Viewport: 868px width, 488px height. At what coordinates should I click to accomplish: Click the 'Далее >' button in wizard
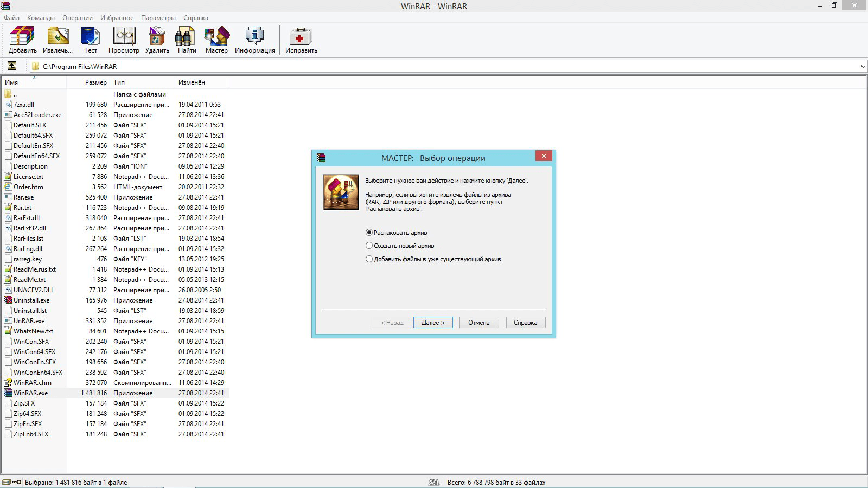tap(433, 323)
